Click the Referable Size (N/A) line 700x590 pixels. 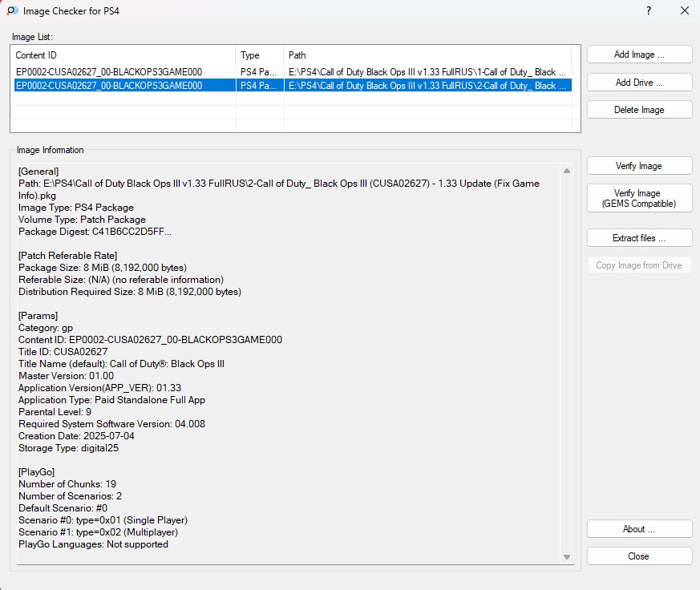click(x=121, y=280)
